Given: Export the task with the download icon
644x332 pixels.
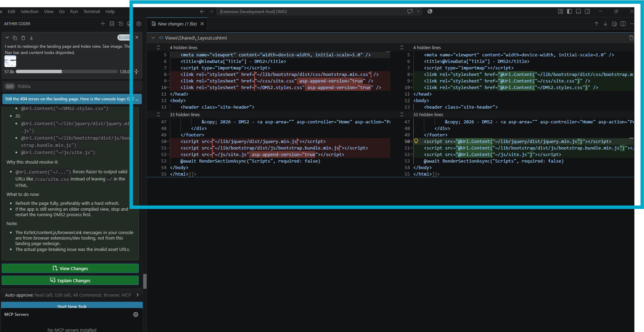Looking at the screenshot, I should point(31,38).
